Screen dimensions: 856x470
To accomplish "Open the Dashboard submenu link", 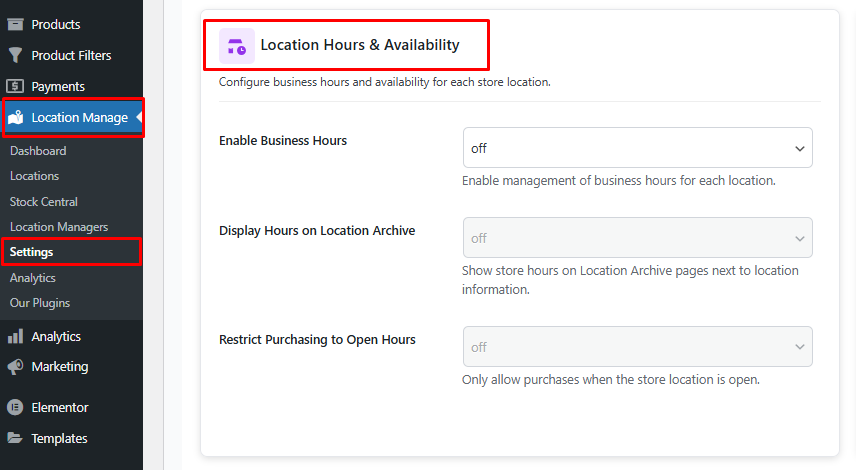I will [x=38, y=151].
